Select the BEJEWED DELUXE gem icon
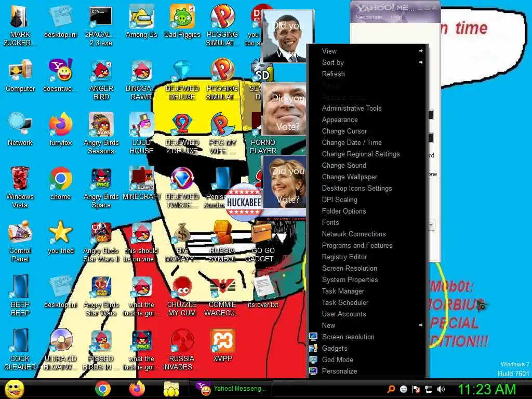Image resolution: width=532 pixels, height=399 pixels. pyautogui.click(x=182, y=79)
